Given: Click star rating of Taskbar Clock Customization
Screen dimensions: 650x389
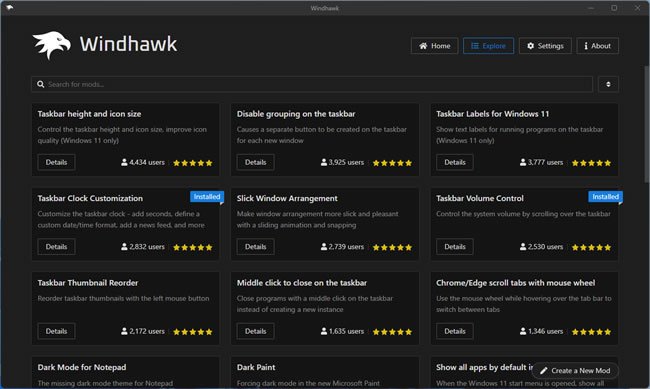Looking at the screenshot, I should pos(193,248).
